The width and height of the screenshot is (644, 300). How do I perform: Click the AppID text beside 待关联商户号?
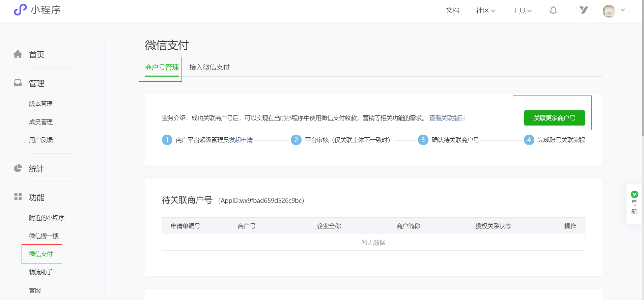(x=261, y=201)
